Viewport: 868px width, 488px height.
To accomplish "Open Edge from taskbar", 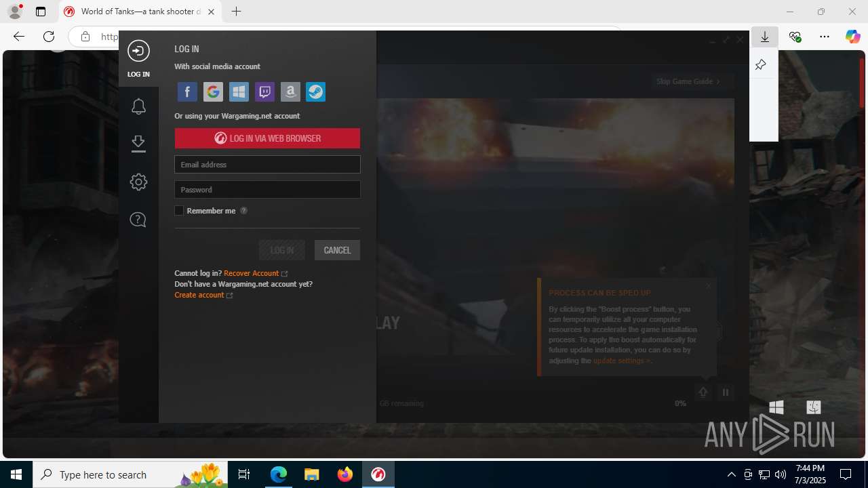I will (279, 474).
